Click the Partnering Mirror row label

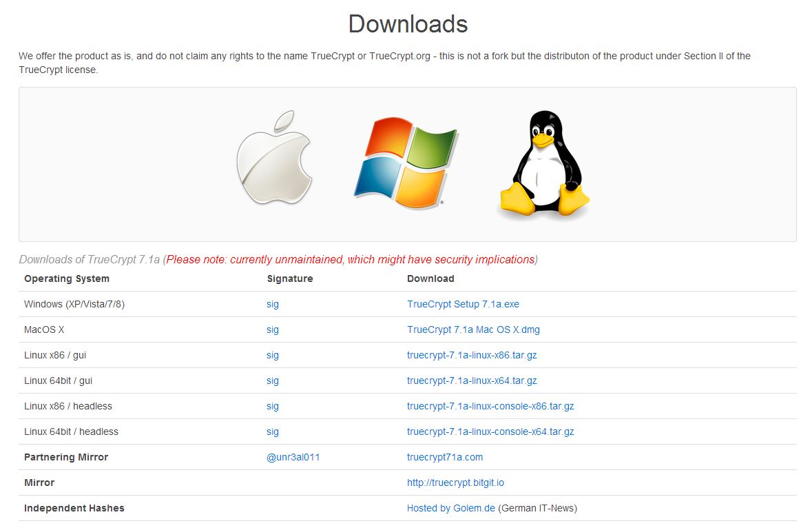[x=66, y=457]
